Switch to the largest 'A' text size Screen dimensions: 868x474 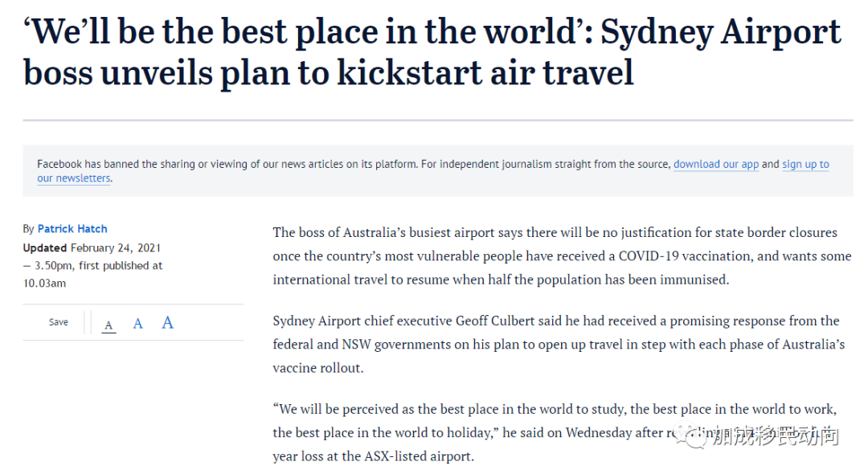pos(167,322)
